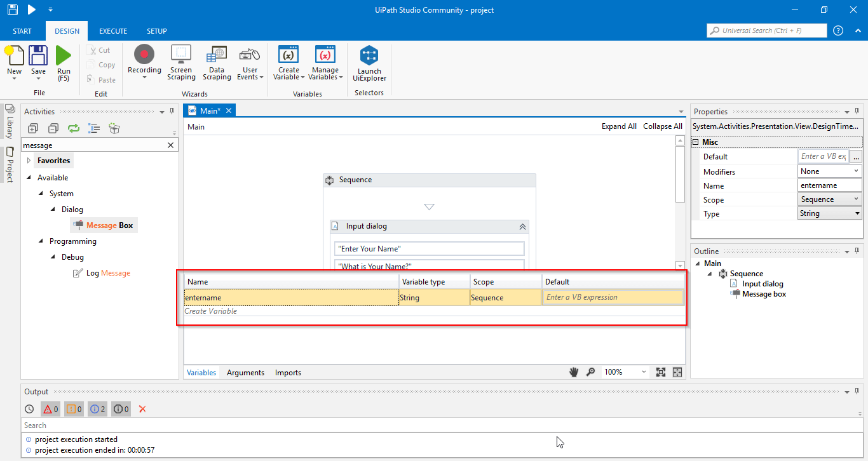Collapse all activities tree icon
868x461 pixels.
[53, 128]
